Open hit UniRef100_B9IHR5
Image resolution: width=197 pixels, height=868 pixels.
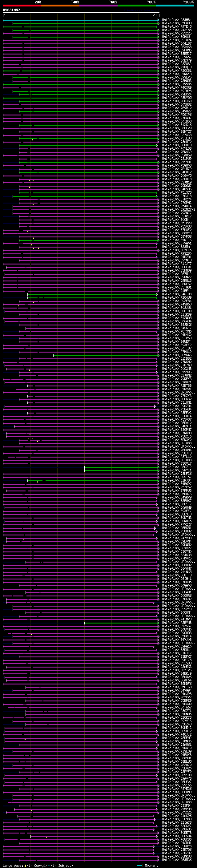[x=177, y=91]
